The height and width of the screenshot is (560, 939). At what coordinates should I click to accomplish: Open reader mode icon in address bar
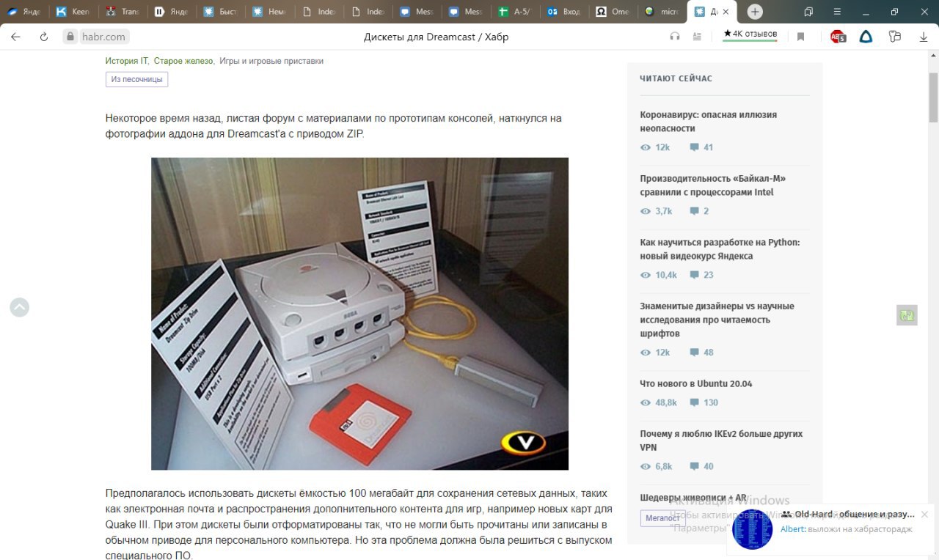(x=697, y=37)
